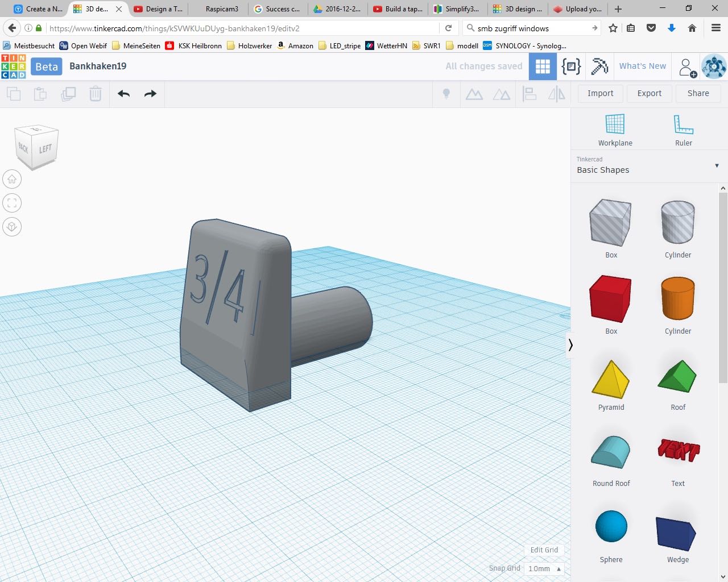Select the Ruler tool
The width and height of the screenshot is (728, 582).
683,124
